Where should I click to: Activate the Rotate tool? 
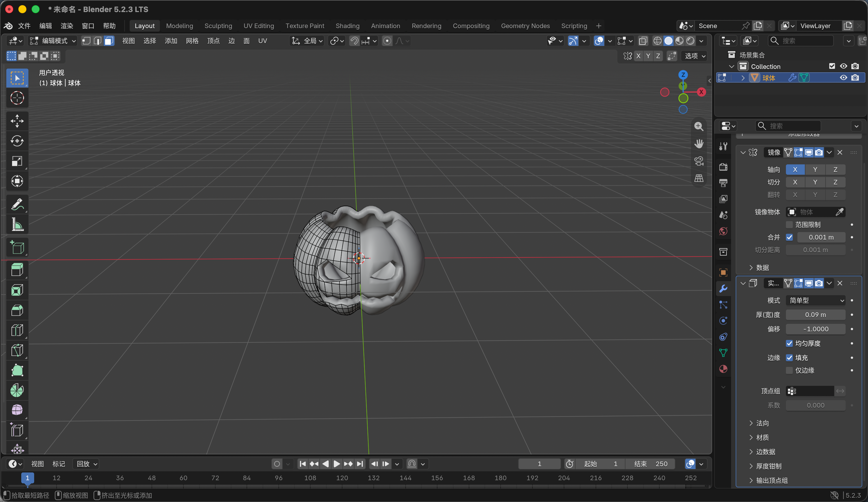pyautogui.click(x=17, y=141)
